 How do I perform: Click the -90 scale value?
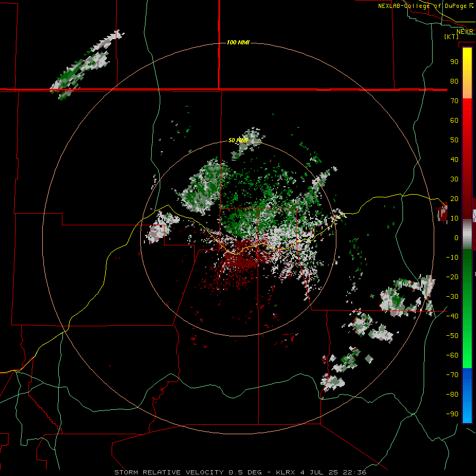tap(452, 414)
